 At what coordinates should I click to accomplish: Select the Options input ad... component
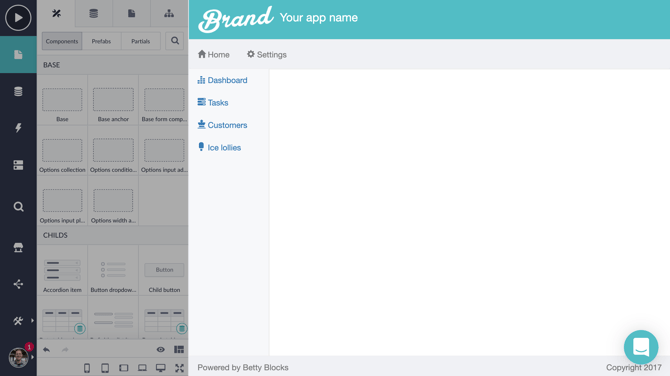point(164,150)
